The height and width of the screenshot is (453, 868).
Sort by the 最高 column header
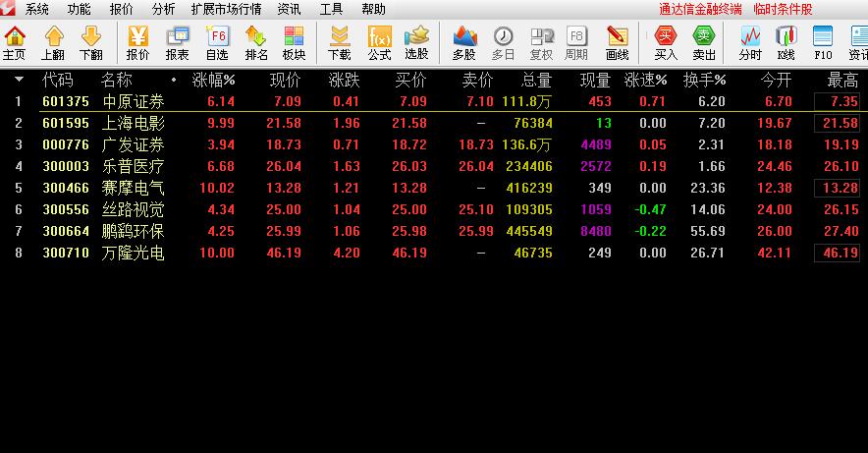point(842,81)
